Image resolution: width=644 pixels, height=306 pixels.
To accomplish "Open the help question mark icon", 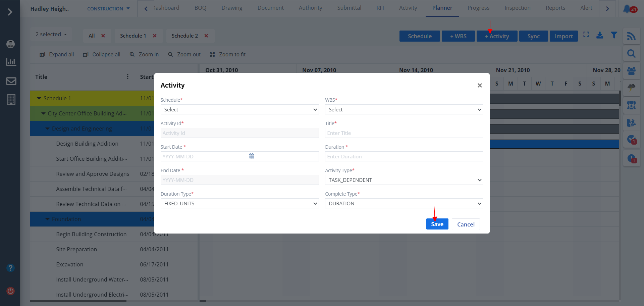I will coord(11,268).
